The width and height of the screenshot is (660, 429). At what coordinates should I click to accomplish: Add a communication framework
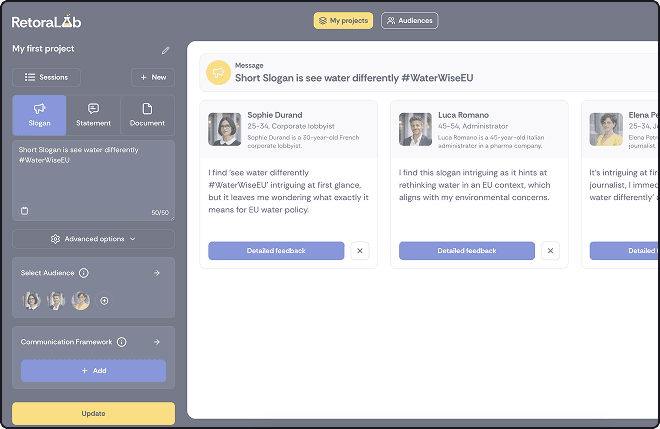pyautogui.click(x=93, y=370)
